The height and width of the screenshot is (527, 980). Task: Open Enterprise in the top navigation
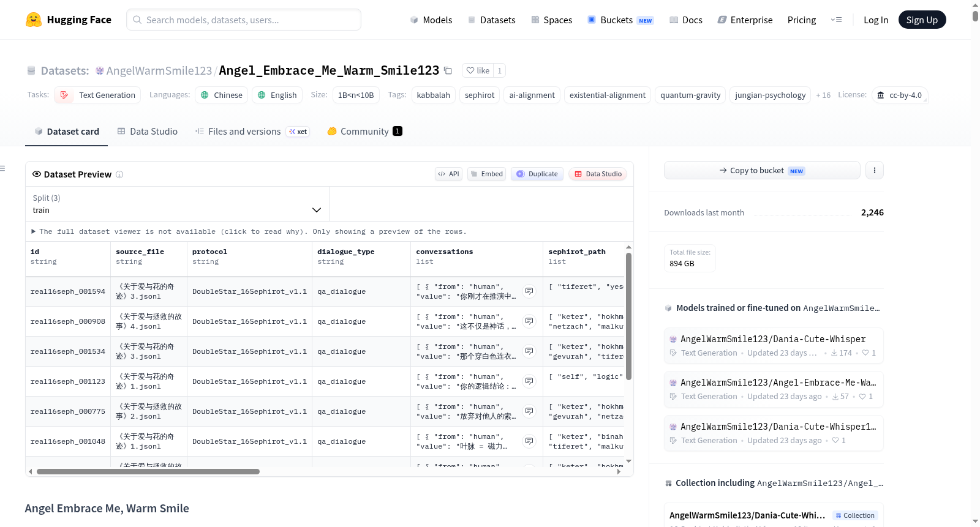click(745, 20)
